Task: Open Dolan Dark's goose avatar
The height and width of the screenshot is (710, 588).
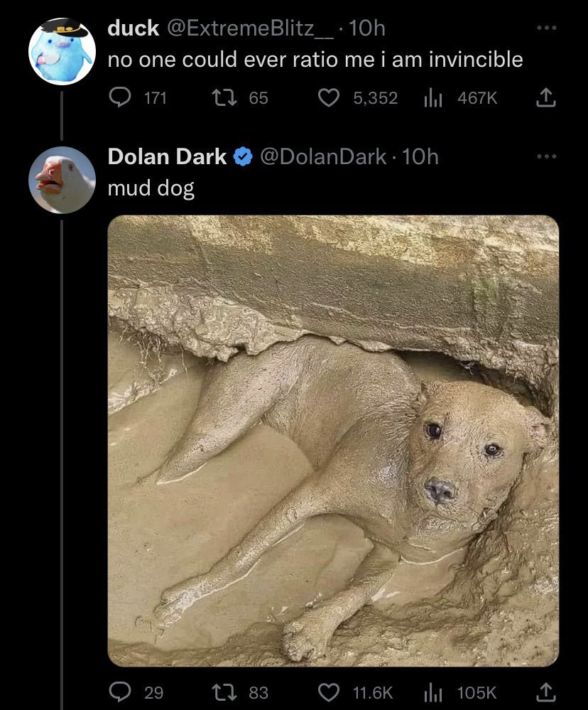Action: click(62, 179)
